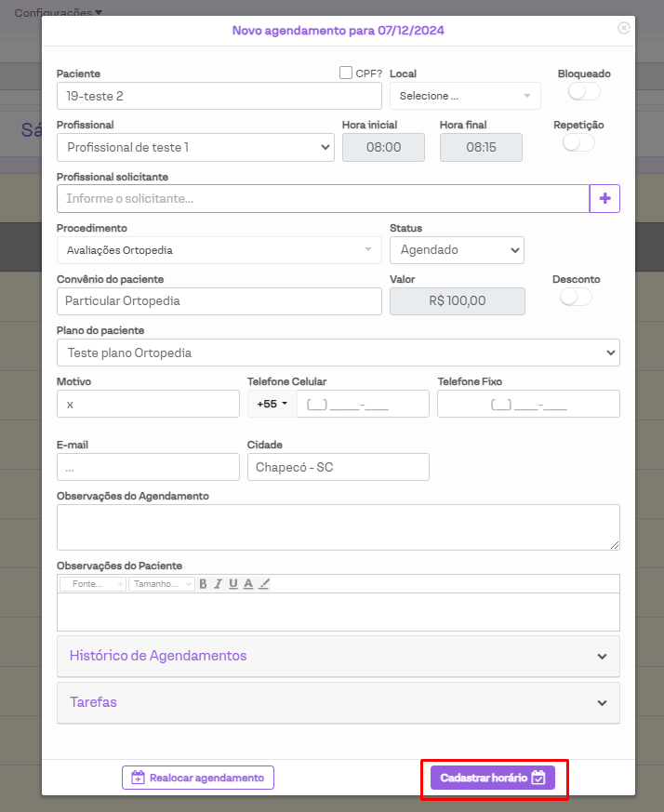The image size is (664, 812).
Task: Click the Bold formatting icon
Action: click(203, 584)
